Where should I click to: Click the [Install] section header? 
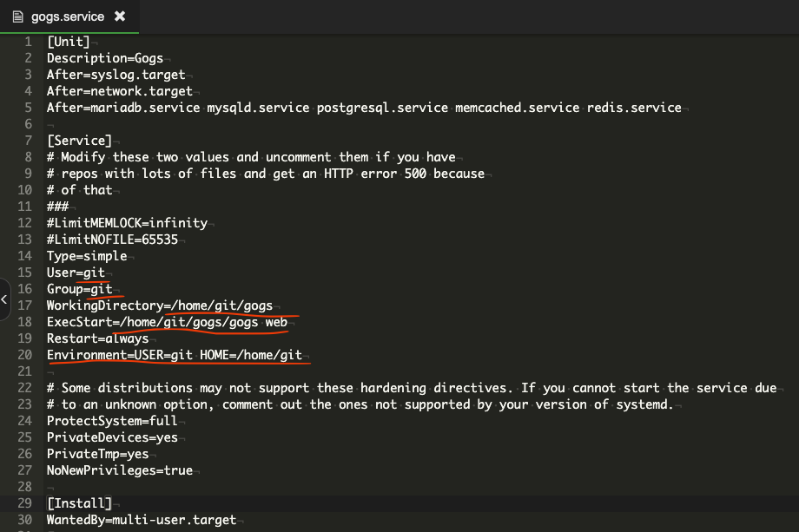[79, 503]
